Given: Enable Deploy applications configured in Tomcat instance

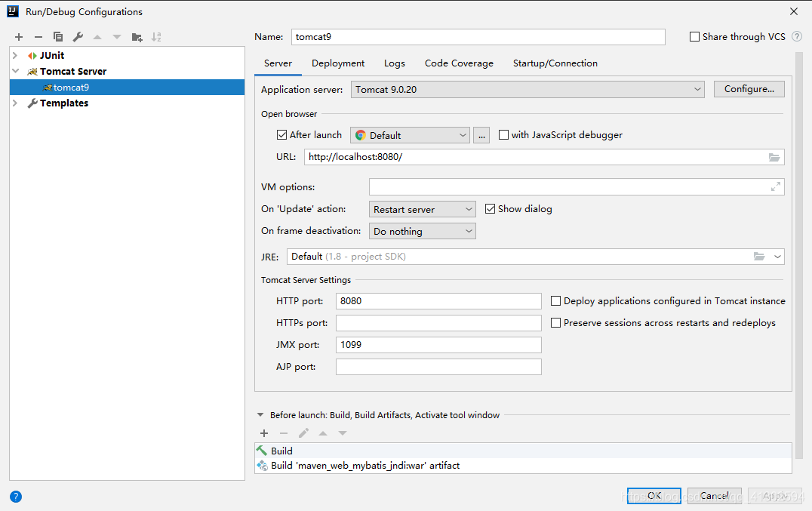Looking at the screenshot, I should coord(555,301).
